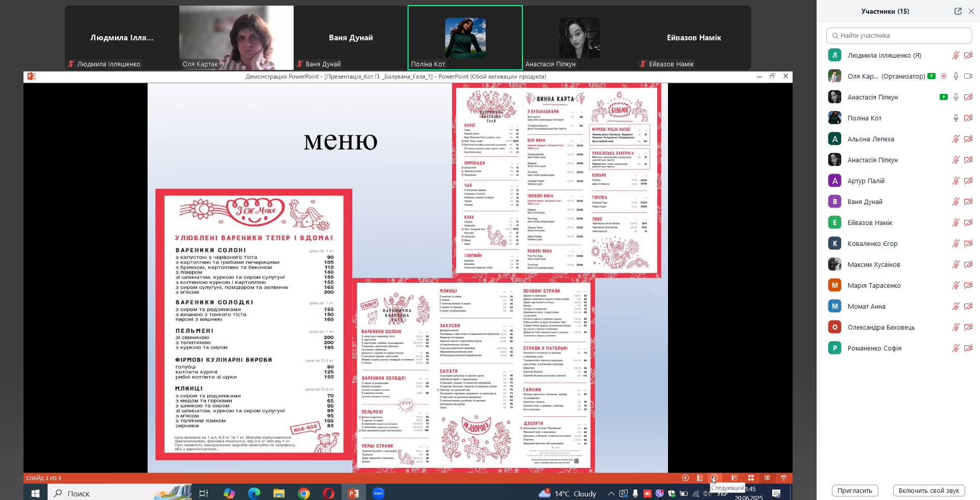Click Windows Security shield in system tray
The image size is (980, 500).
(672, 493)
